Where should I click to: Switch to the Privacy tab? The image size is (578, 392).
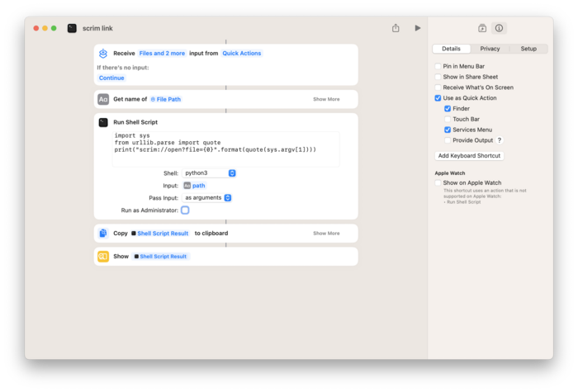pos(490,49)
